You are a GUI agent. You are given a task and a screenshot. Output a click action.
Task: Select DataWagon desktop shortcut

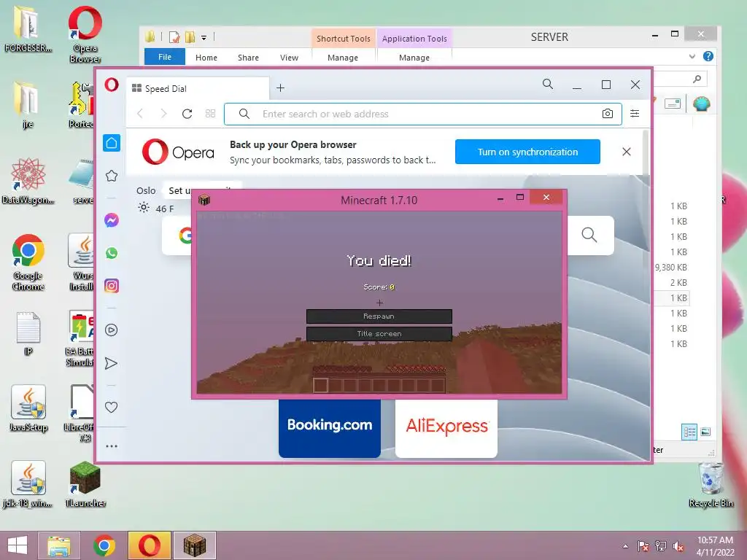point(28,181)
